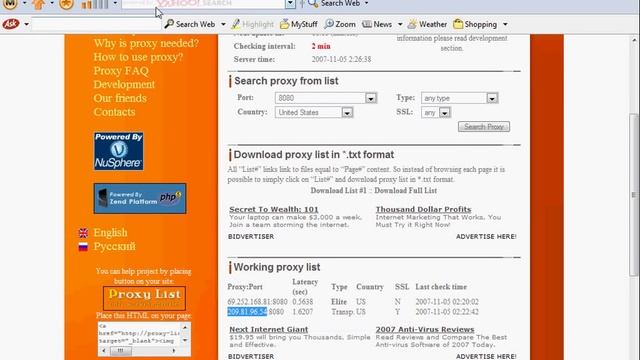The width and height of the screenshot is (640, 360).
Task: Click Search Web on the Ask toolbar
Action: tap(190, 24)
